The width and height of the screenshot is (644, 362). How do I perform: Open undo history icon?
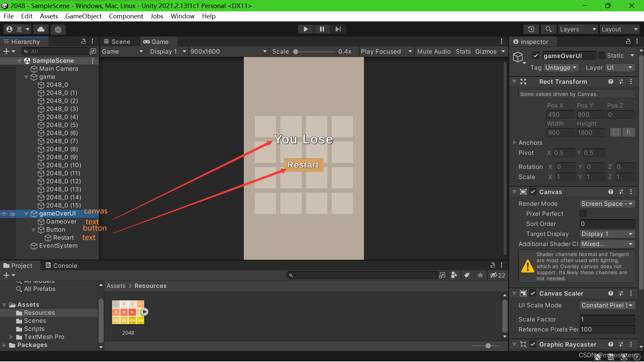pos(531,29)
